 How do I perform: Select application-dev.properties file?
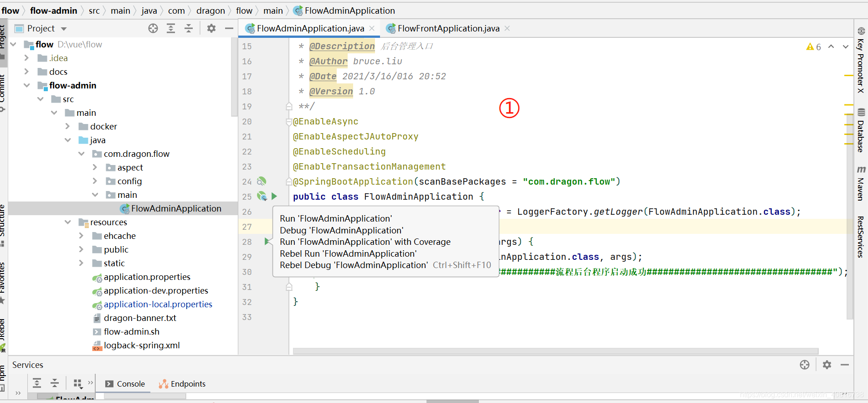click(156, 290)
